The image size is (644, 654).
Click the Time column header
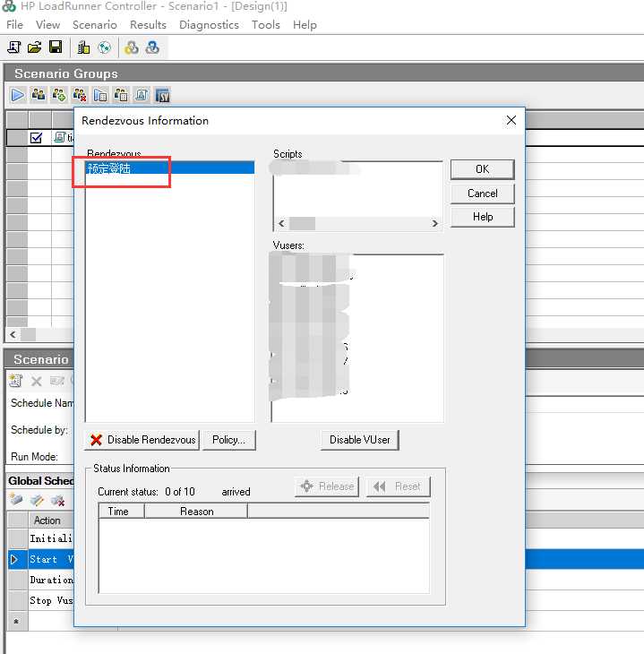pos(122,512)
